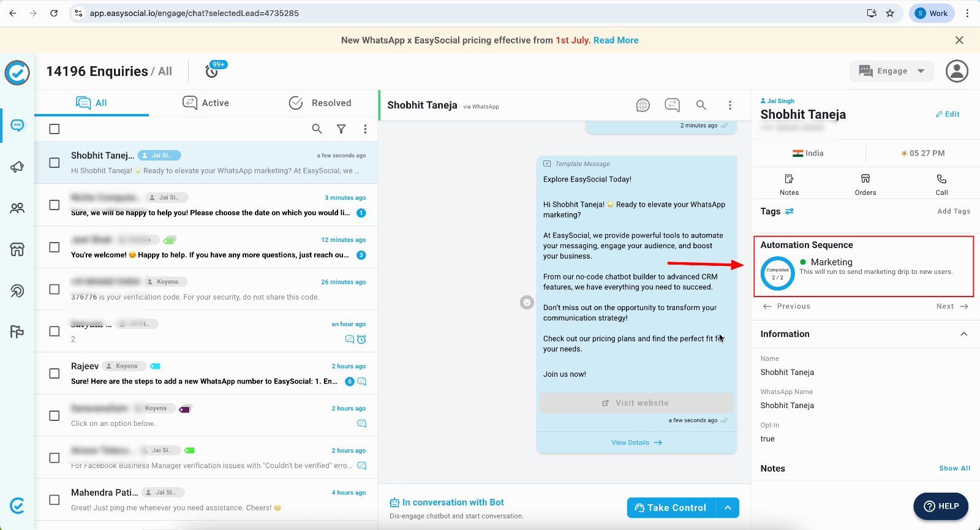This screenshot has height=530, width=980.
Task: Click the transfer chat icon in chat header
Action: [672, 105]
